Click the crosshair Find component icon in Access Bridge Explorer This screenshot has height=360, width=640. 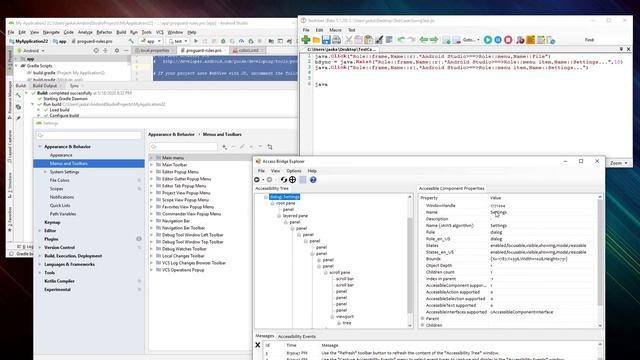point(293,180)
